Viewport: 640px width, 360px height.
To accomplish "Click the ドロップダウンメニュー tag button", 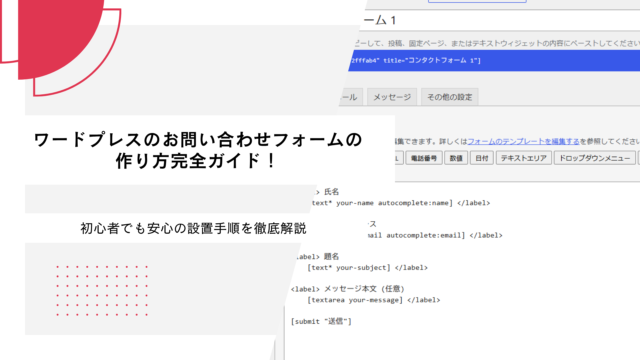I will click(594, 158).
